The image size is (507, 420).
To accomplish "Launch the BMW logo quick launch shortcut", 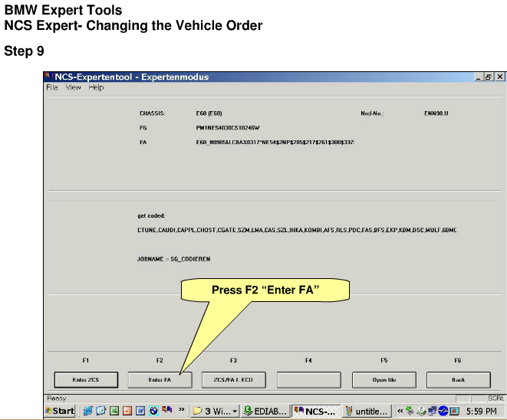I will [x=153, y=411].
